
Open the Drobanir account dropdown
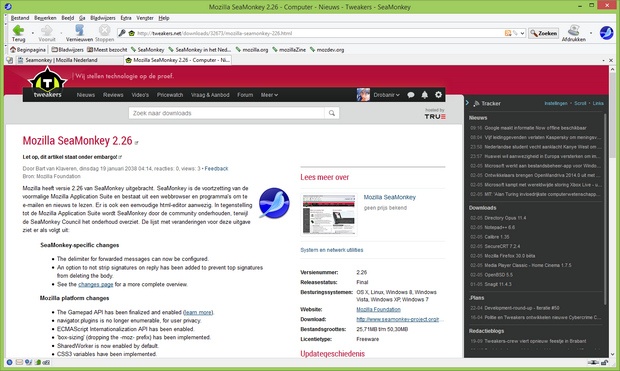[386, 95]
